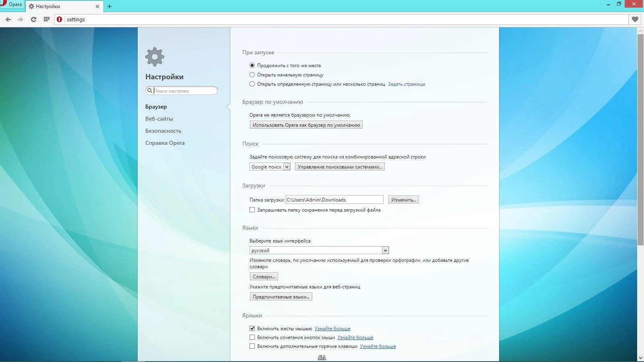Image resolution: width=644 pixels, height=362 pixels.
Task: Enable 'Включить сочетания кнопок мыши' checkbox
Action: pos(252,337)
